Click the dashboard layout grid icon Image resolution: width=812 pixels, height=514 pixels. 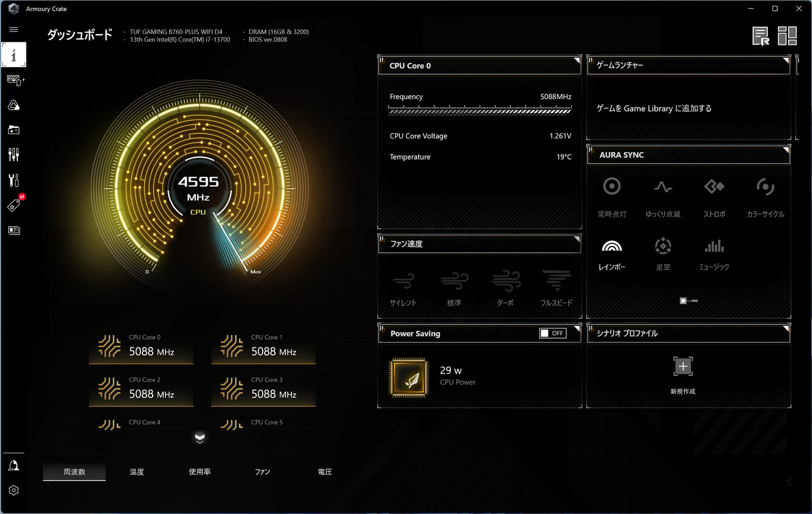[x=787, y=36]
